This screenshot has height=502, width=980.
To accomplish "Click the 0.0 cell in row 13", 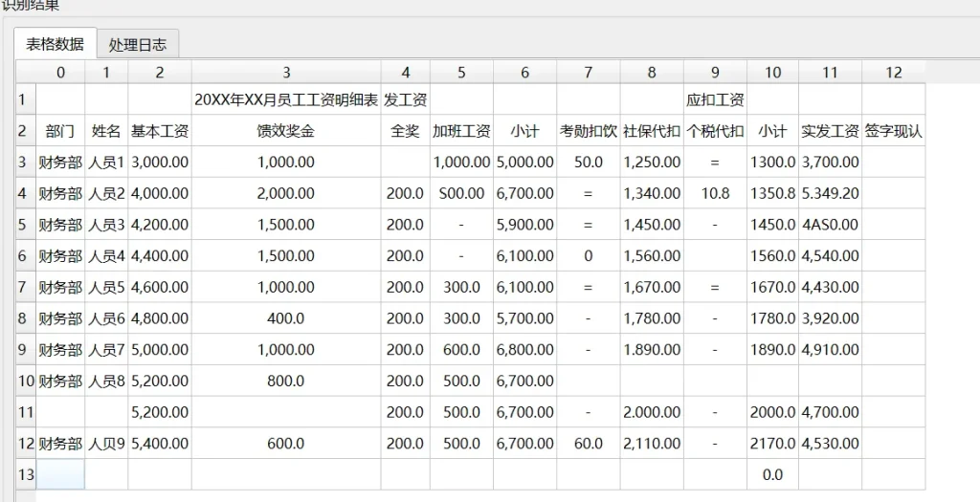I will pyautogui.click(x=772, y=474).
